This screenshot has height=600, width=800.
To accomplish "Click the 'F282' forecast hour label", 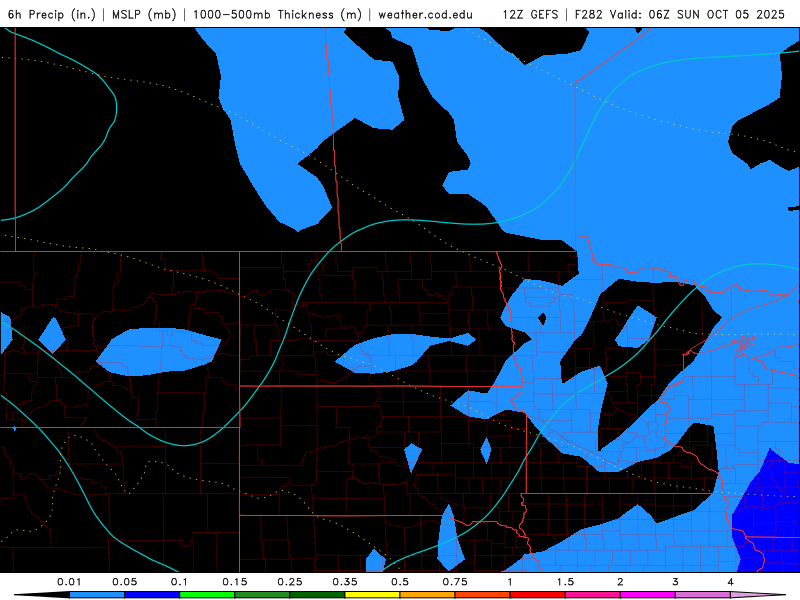I will pyautogui.click(x=589, y=14).
